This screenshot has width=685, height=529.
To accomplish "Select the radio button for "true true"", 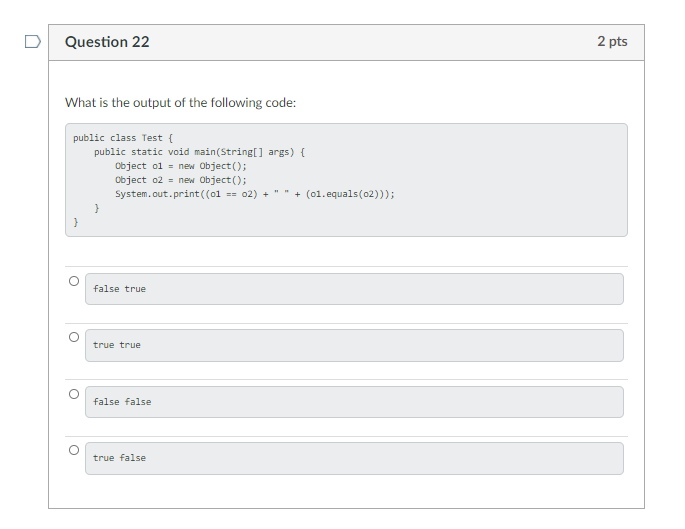I will [73, 338].
